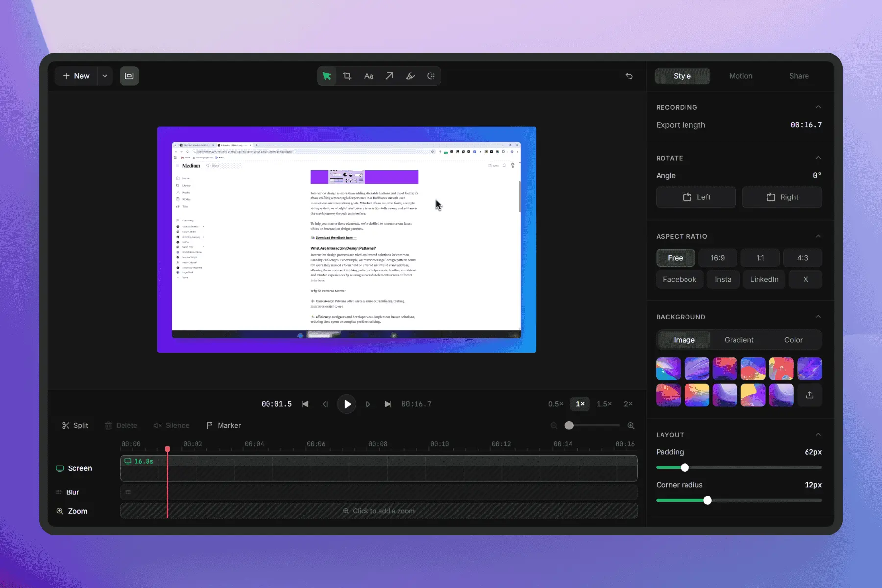This screenshot has height=588, width=882.
Task: Switch background type to Image
Action: coord(684,340)
